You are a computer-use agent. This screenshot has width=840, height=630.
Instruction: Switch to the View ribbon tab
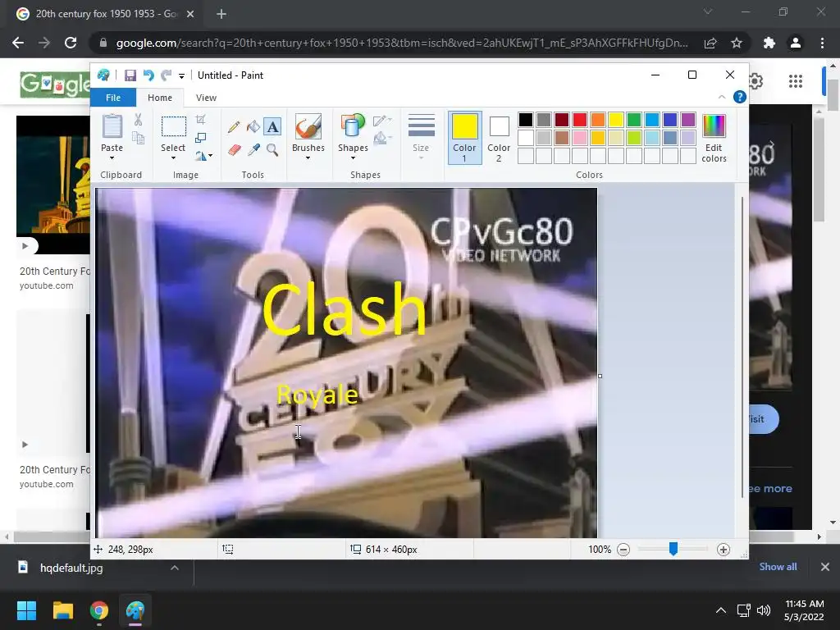coord(206,98)
